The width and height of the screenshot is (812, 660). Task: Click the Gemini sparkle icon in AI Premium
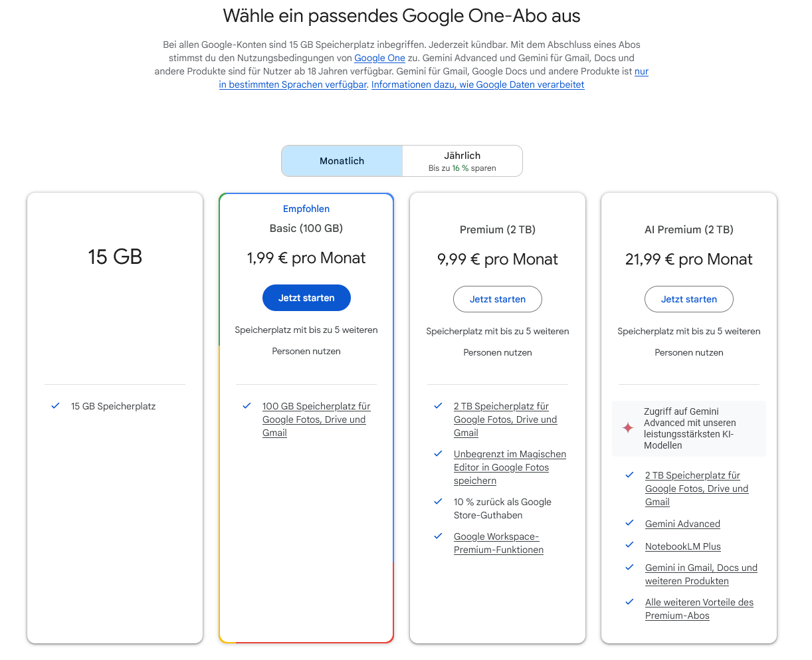tap(628, 428)
